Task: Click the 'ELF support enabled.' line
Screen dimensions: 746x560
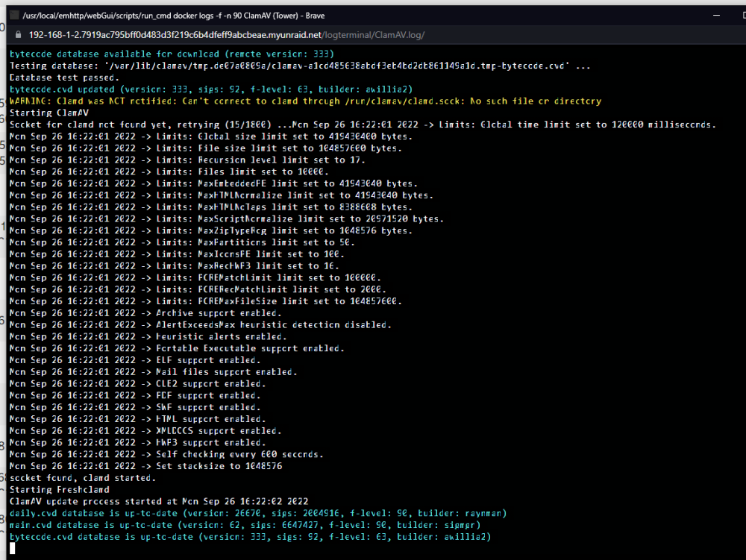Action: point(135,360)
